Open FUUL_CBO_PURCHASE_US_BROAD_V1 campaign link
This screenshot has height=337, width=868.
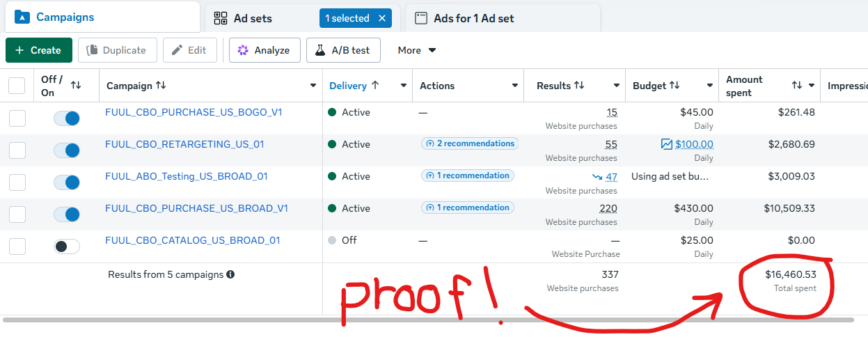(196, 208)
